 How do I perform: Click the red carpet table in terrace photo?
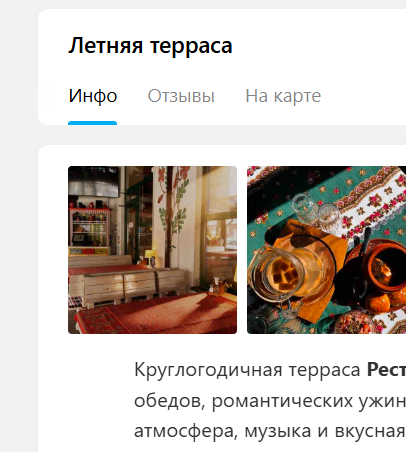[x=155, y=315]
